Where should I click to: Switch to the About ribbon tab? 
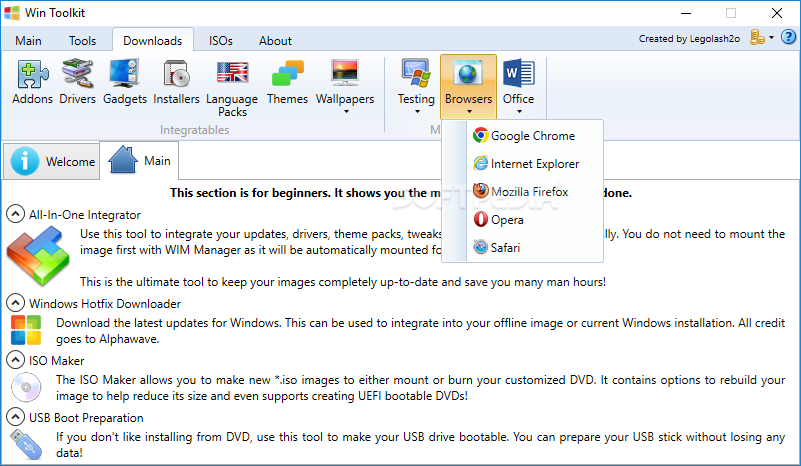pos(275,41)
